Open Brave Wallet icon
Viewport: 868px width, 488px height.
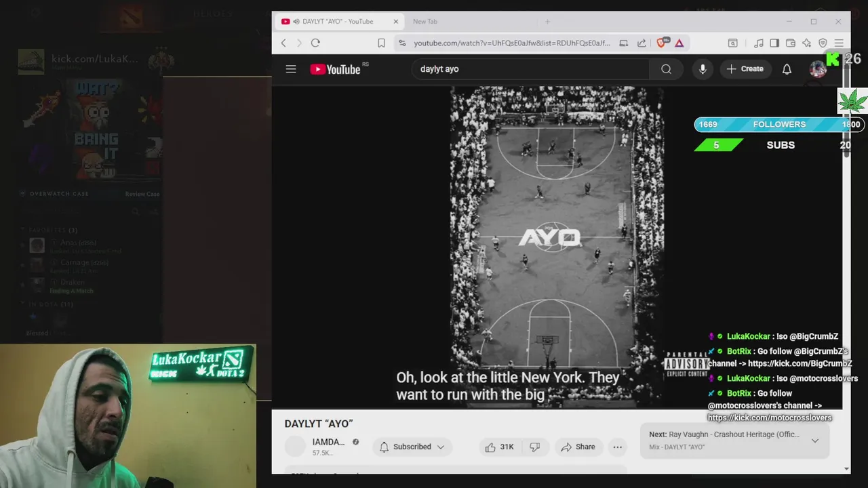click(x=791, y=43)
